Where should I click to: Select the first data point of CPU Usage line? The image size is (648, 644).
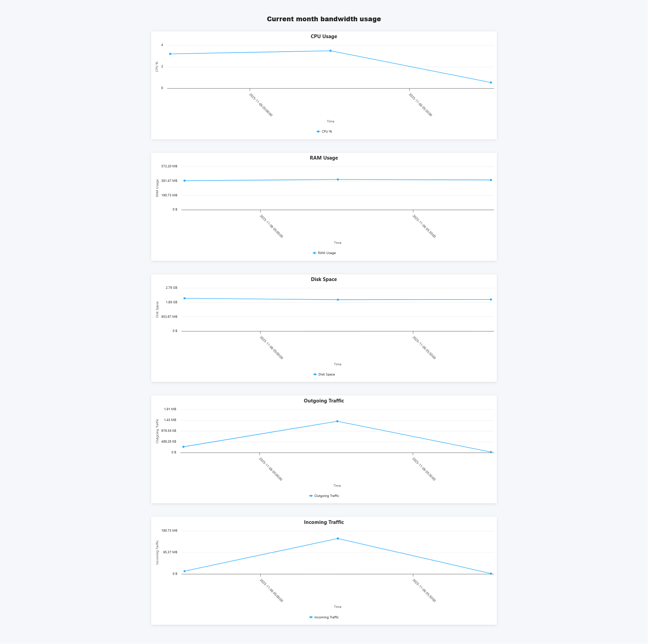pos(170,54)
